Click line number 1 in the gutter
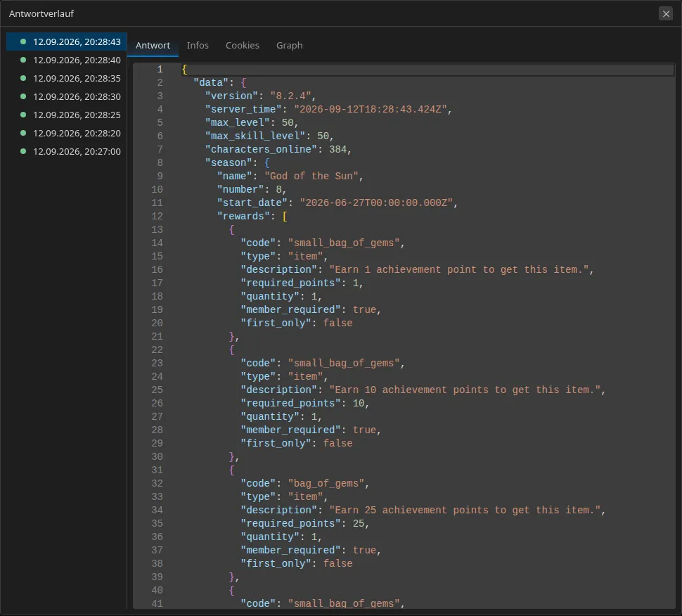Screen dimensions: 682x616 pos(160,69)
